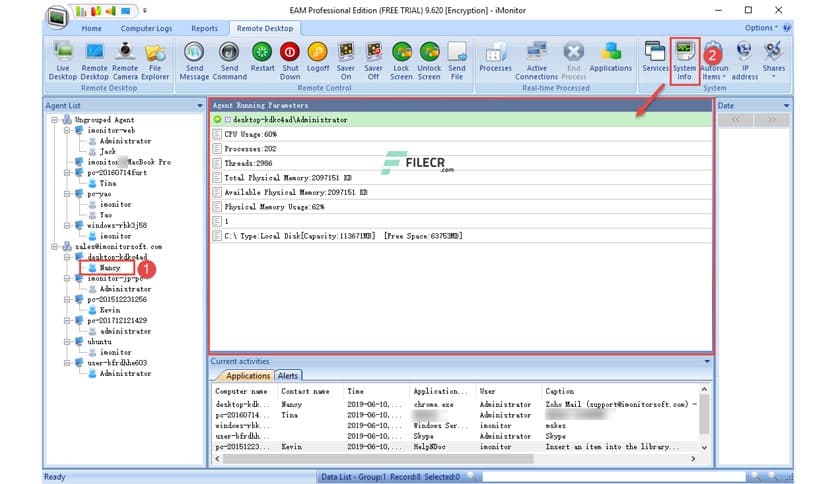Click activities vertical scrollbar down arrow
This screenshot has height=484, width=836.
click(704, 448)
